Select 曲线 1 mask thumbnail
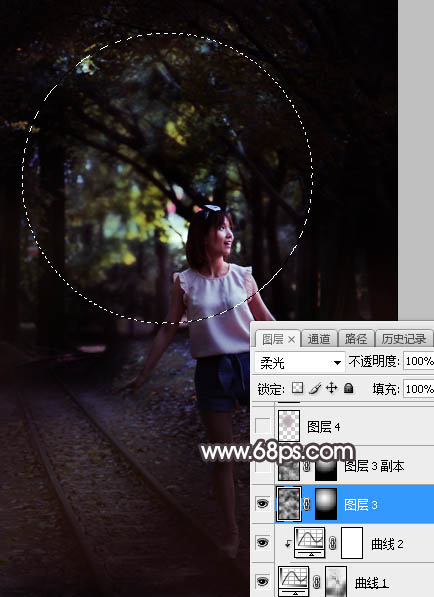The image size is (434, 597). 336,582
